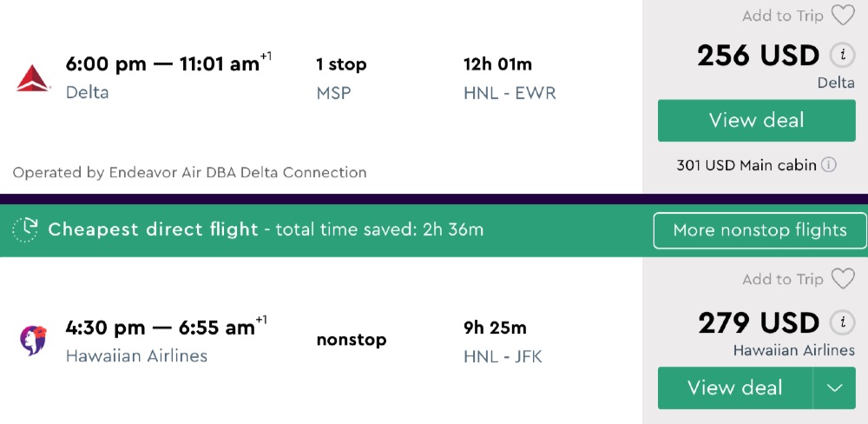Expand the Hawaiian Airlines deal options arrow

click(834, 388)
